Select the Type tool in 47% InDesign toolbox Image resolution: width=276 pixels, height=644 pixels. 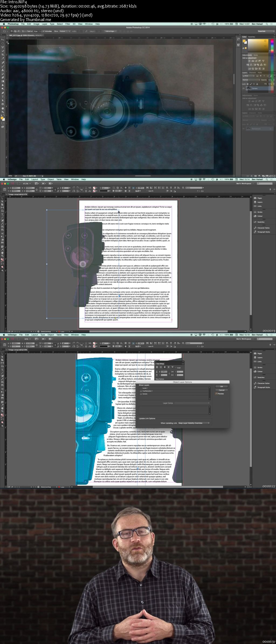coord(2,214)
